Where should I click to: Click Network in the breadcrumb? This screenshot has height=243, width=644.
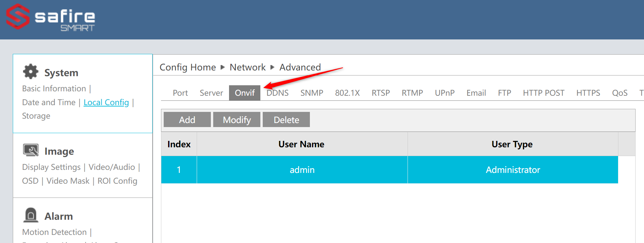(x=248, y=67)
